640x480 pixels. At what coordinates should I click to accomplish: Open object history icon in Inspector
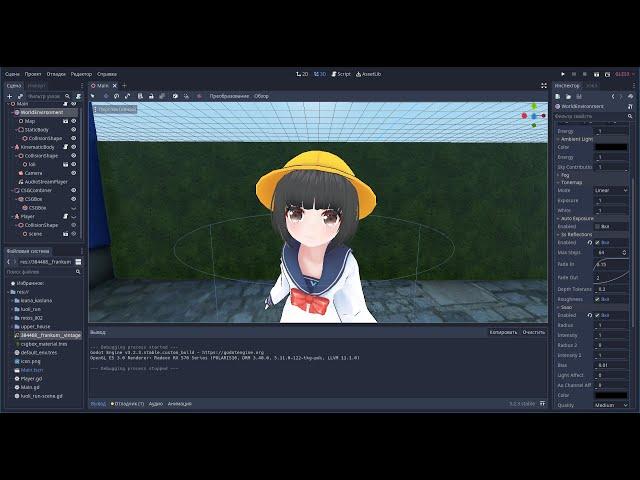(x=631, y=97)
